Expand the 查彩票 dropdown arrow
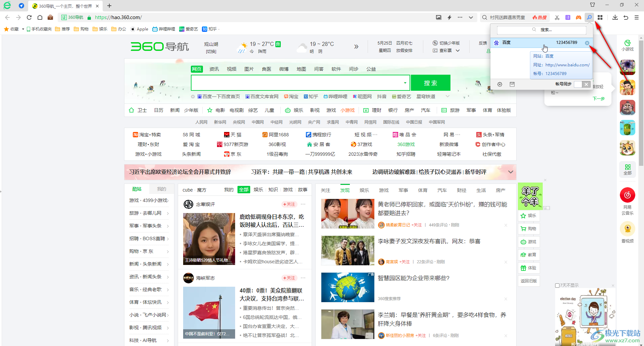The image size is (644, 346). [x=458, y=51]
